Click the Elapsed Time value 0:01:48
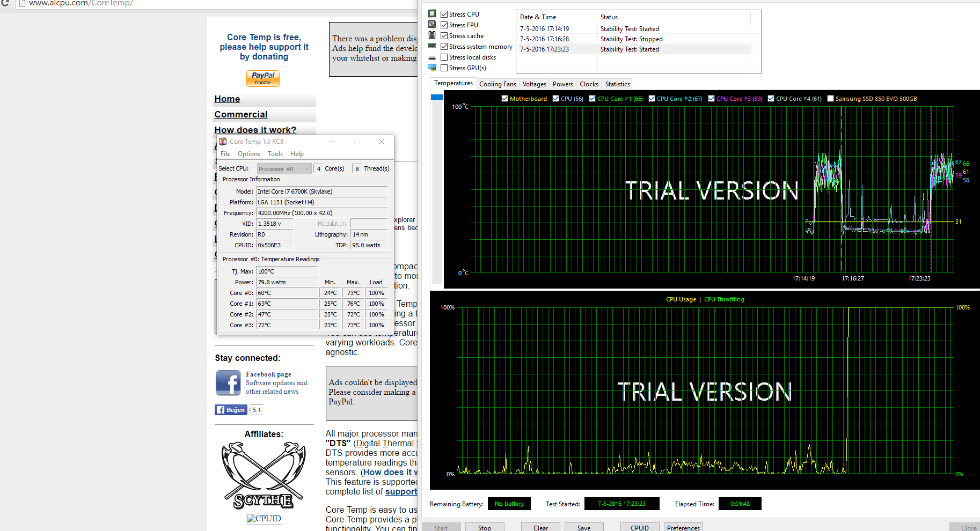Image resolution: width=980 pixels, height=531 pixels. click(x=740, y=504)
